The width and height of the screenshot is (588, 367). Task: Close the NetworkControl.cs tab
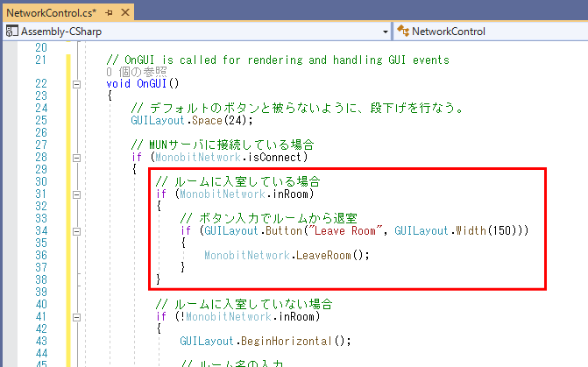click(125, 12)
